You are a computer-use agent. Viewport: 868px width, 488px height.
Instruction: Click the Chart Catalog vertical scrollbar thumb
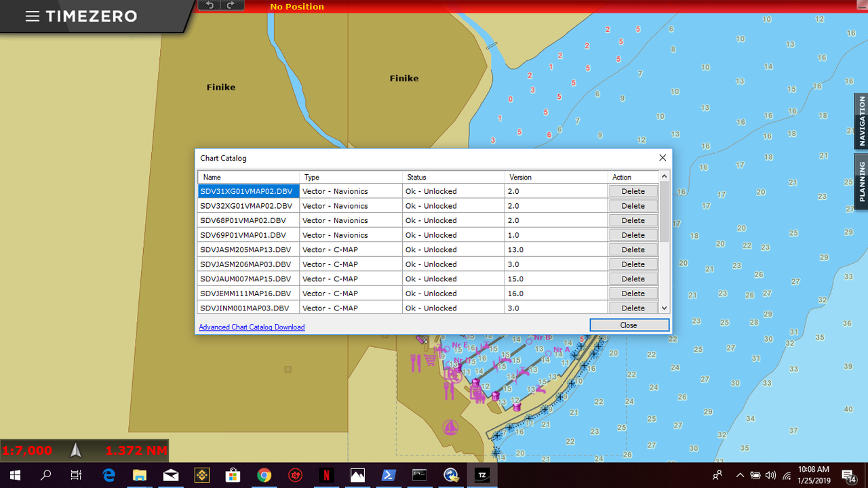point(665,211)
